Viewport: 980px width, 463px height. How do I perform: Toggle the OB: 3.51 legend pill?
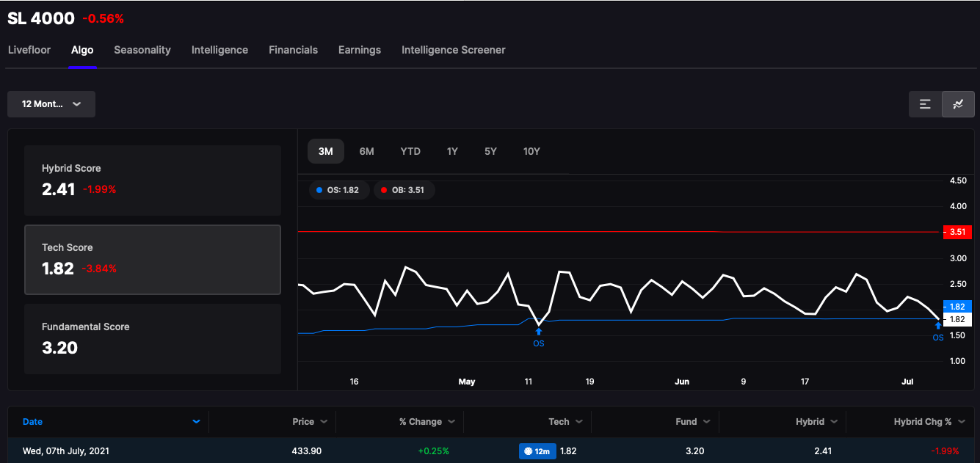click(404, 190)
